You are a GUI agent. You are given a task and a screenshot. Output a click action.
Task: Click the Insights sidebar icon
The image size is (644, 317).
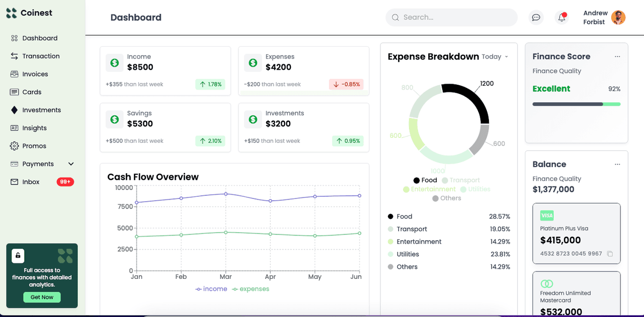point(14,128)
